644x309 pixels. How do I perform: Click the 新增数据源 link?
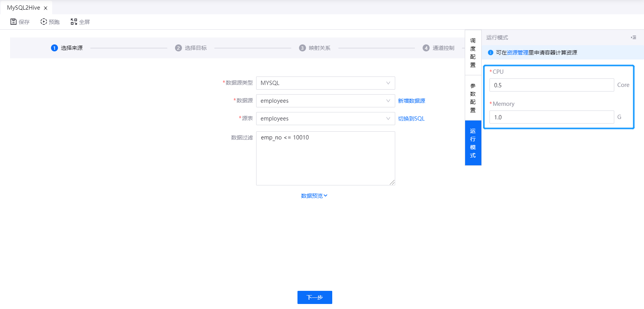pyautogui.click(x=411, y=101)
